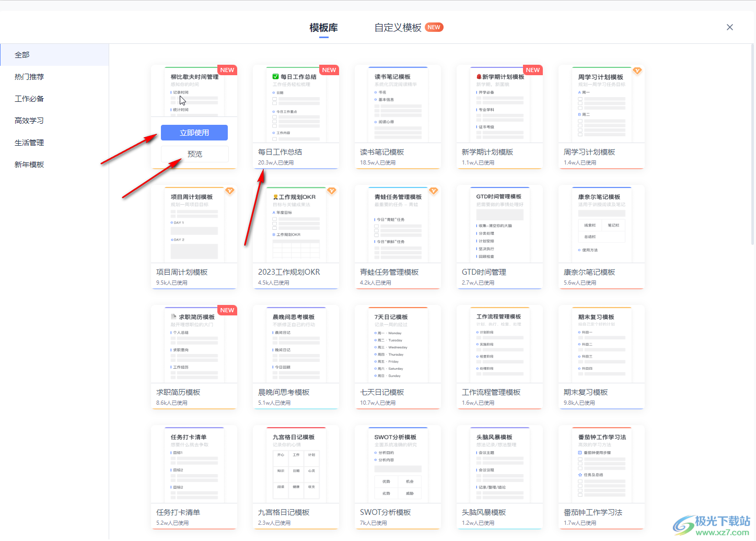Open 工作流程管理模板 thumbnail
The height and width of the screenshot is (541, 756).
499,344
